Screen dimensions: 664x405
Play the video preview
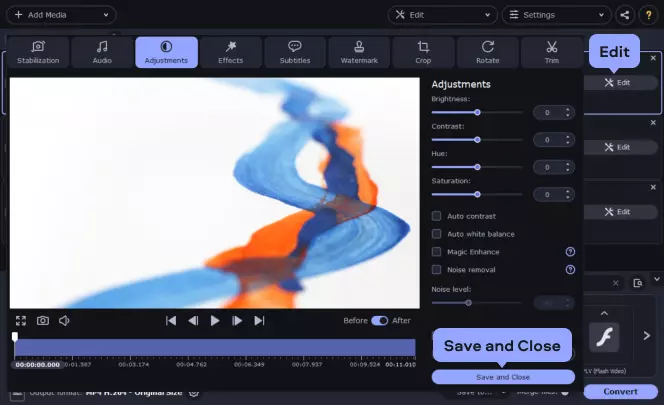click(x=215, y=321)
